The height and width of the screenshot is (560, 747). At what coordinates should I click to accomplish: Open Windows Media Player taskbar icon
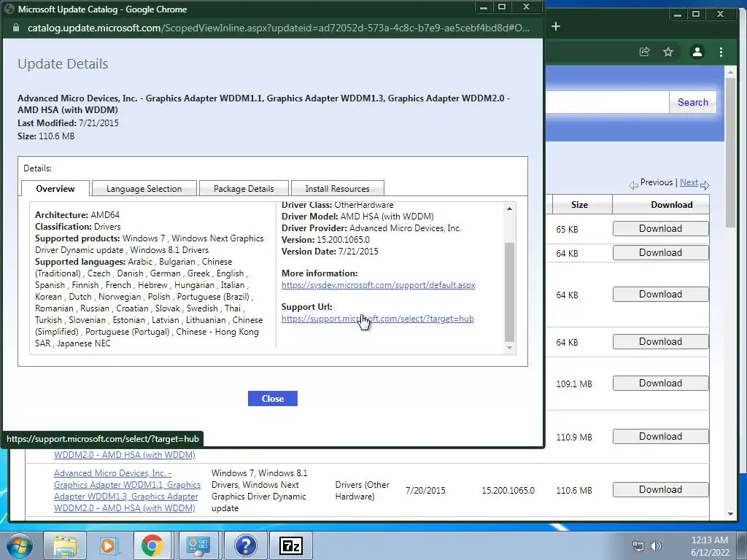108,545
